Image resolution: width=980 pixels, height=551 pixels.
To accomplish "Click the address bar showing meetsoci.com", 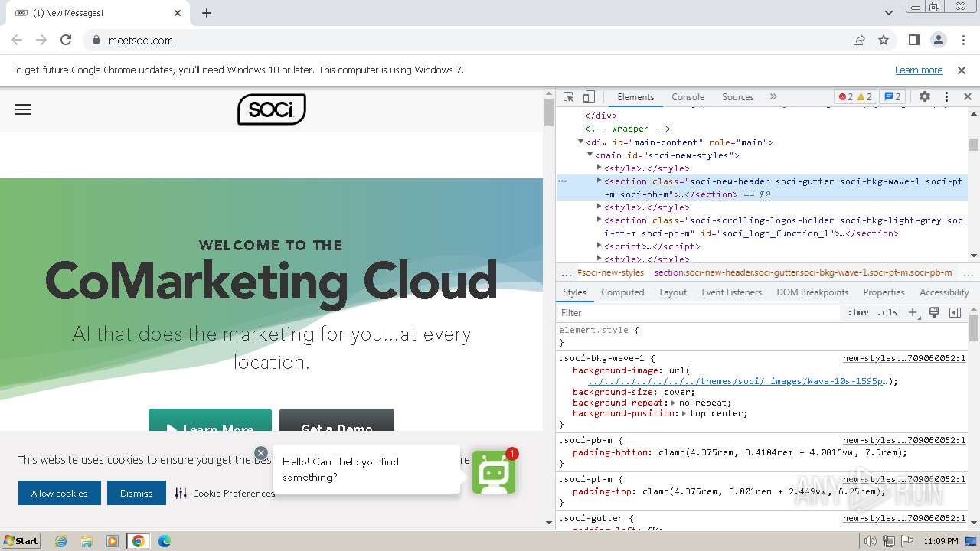I will click(467, 40).
